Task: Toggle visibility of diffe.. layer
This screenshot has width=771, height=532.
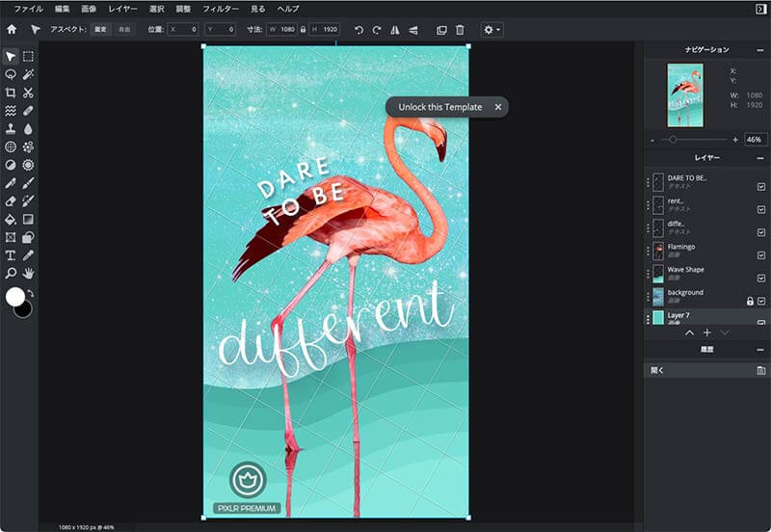Action: [x=761, y=232]
